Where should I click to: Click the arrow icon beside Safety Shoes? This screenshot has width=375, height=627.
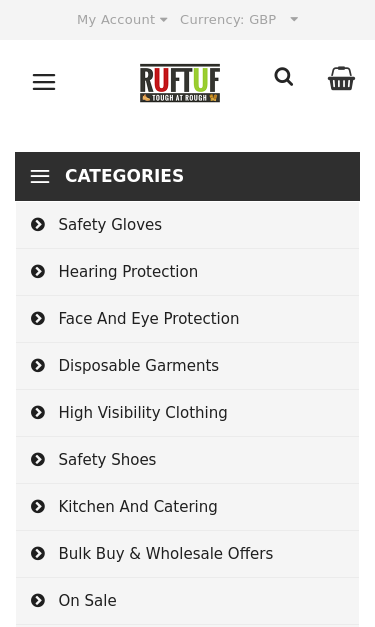[x=38, y=459]
